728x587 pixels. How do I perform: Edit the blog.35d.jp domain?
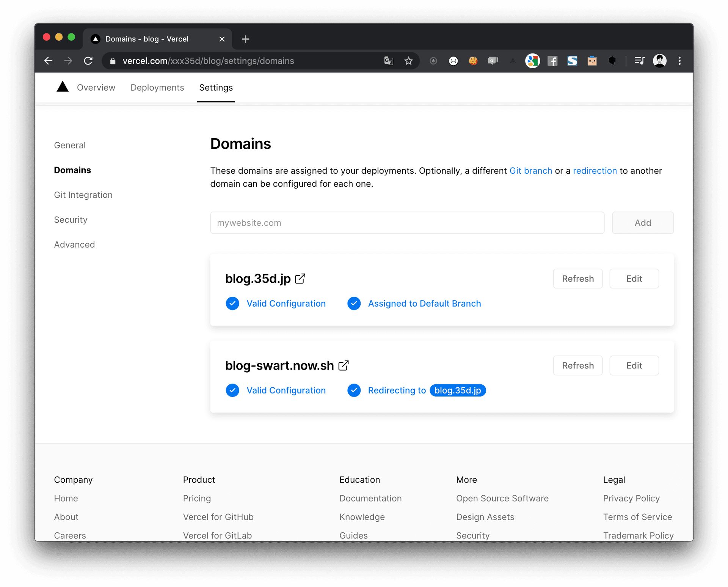pyautogui.click(x=634, y=279)
